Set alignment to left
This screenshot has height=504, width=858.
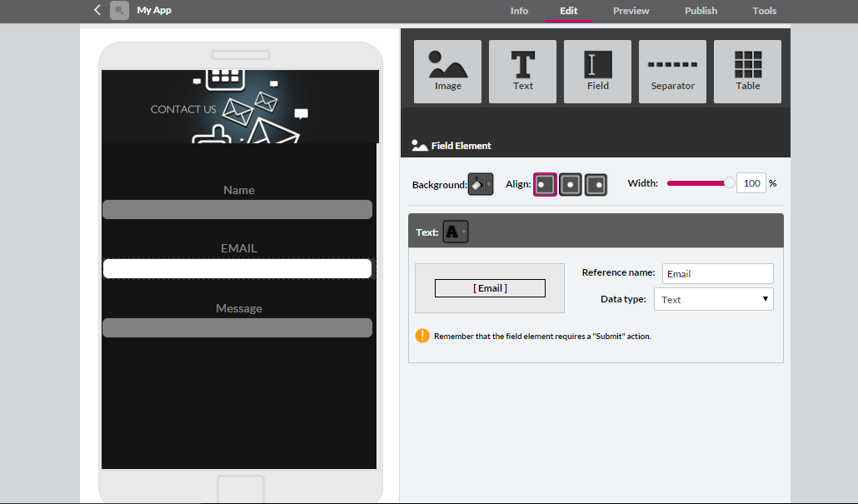pyautogui.click(x=545, y=184)
